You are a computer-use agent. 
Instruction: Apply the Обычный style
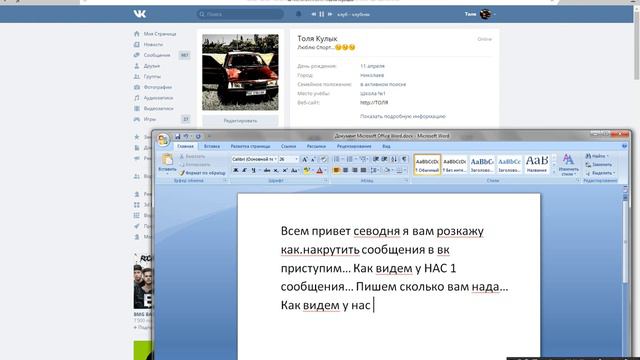click(427, 164)
